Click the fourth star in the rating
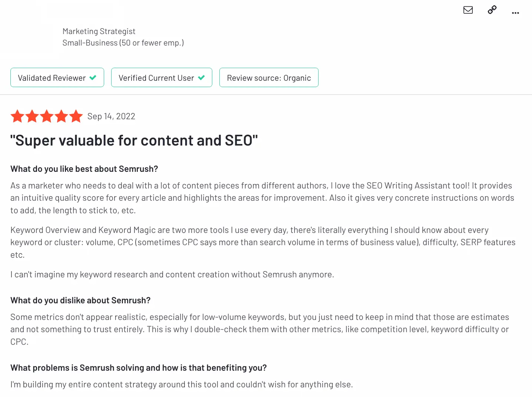This screenshot has width=532, height=397. pos(61,116)
